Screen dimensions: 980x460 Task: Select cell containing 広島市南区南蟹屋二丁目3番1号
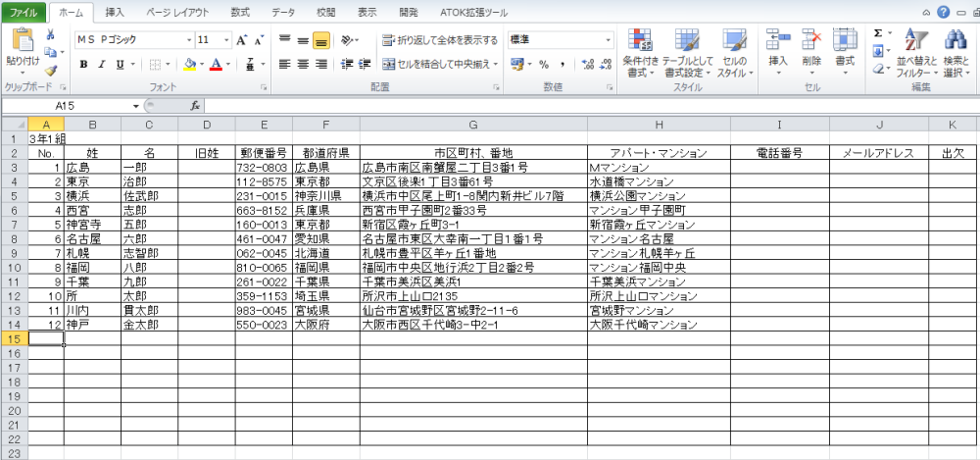472,168
